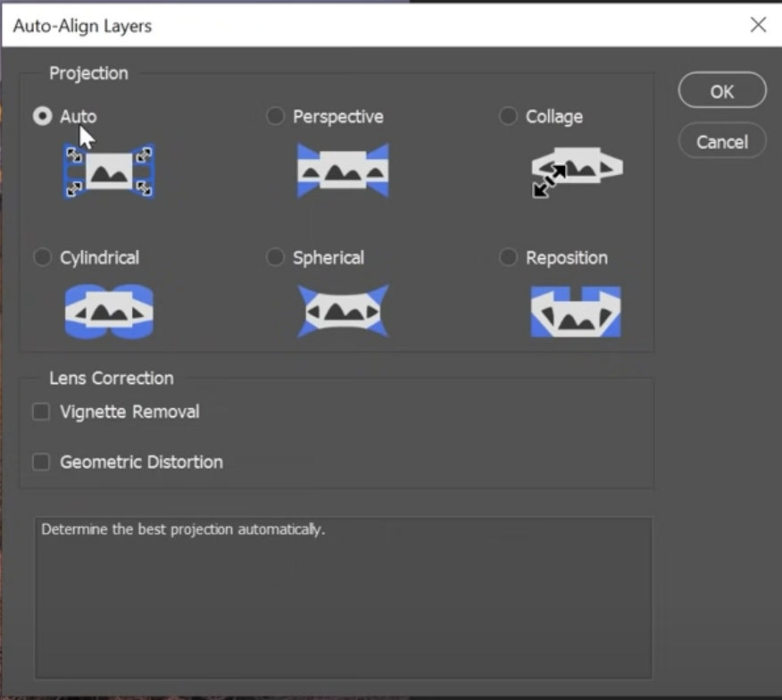The width and height of the screenshot is (782, 700).
Task: Click the projection description text box
Action: tap(343, 597)
